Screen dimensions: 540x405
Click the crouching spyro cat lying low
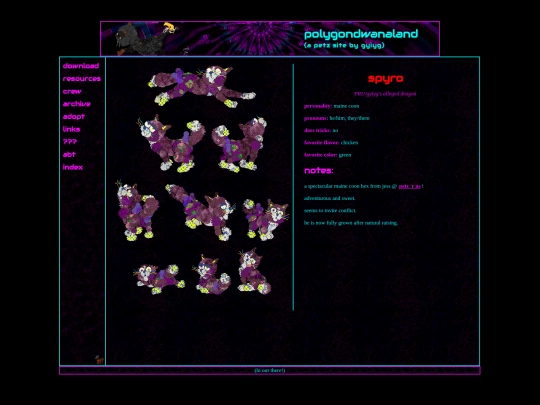pyautogui.click(x=159, y=279)
